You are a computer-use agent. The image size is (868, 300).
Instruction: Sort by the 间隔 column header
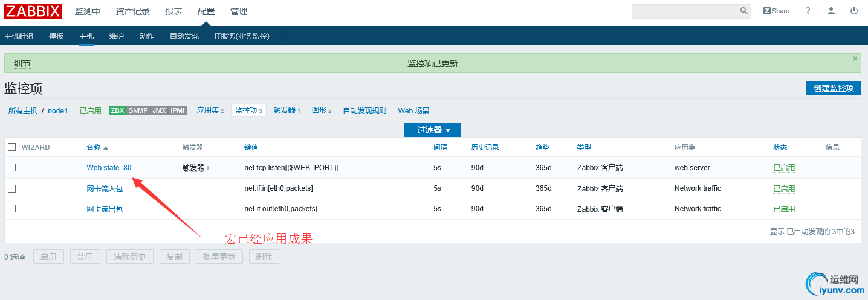click(441, 147)
